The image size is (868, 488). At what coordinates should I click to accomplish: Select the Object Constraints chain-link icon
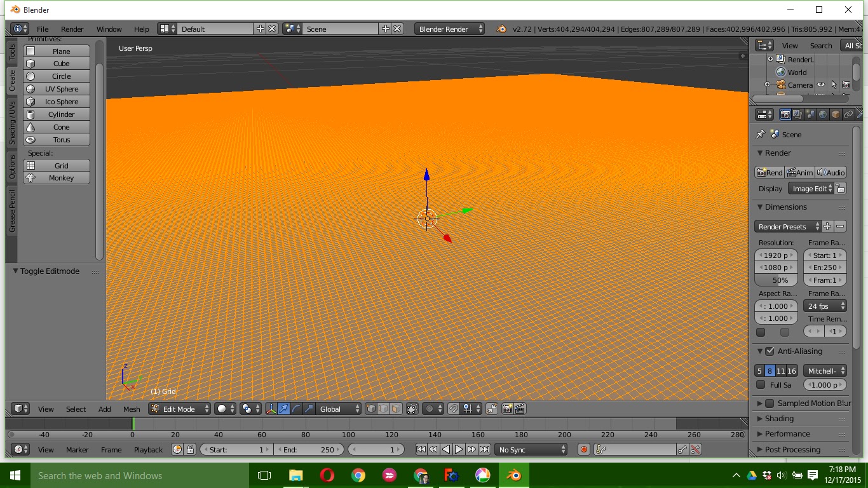pos(848,114)
